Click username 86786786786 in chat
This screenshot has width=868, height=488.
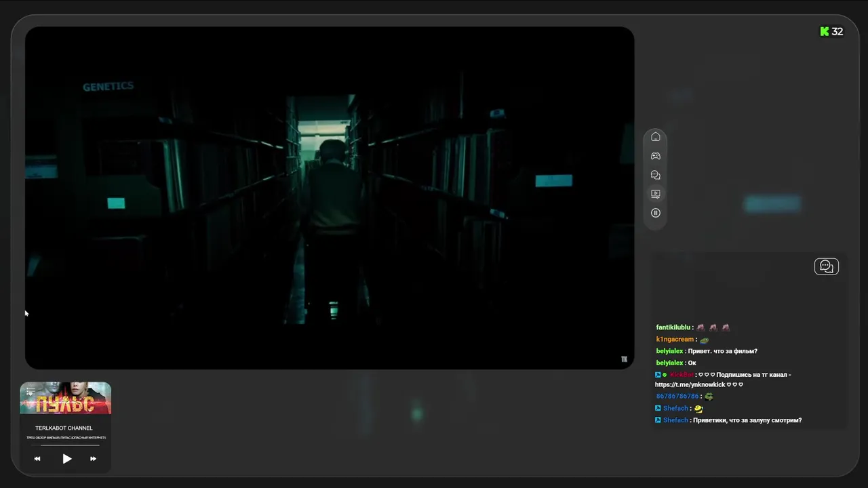[677, 396]
